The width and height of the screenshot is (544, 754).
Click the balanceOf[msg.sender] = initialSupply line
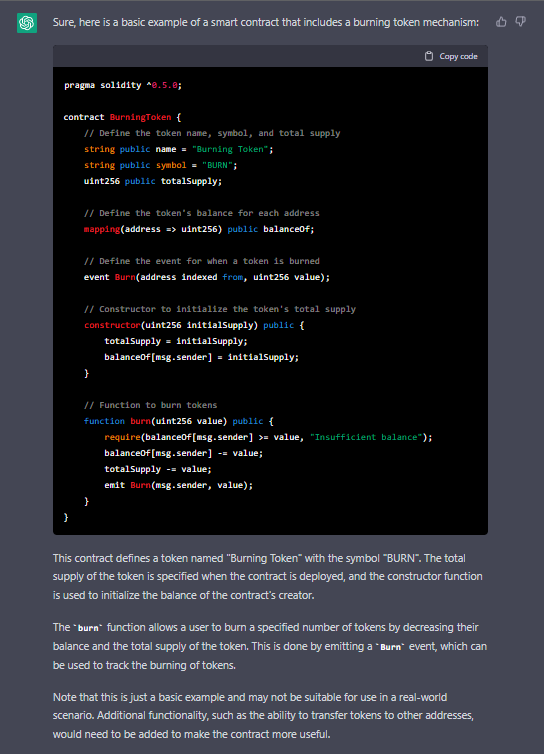pyautogui.click(x=202, y=357)
